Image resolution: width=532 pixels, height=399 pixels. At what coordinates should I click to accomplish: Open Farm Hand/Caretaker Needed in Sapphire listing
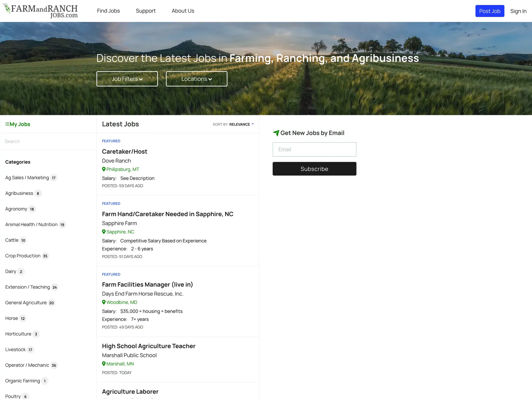pos(168,214)
